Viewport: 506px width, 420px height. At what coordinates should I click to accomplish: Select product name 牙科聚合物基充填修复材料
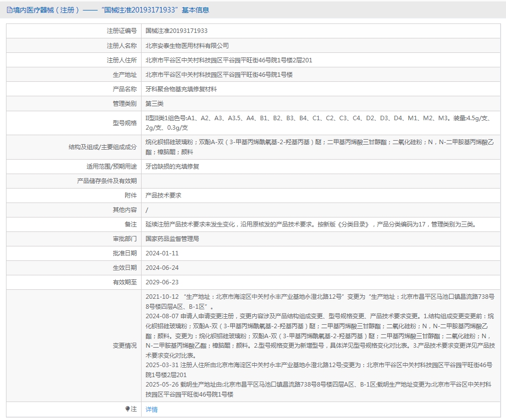[x=181, y=89]
